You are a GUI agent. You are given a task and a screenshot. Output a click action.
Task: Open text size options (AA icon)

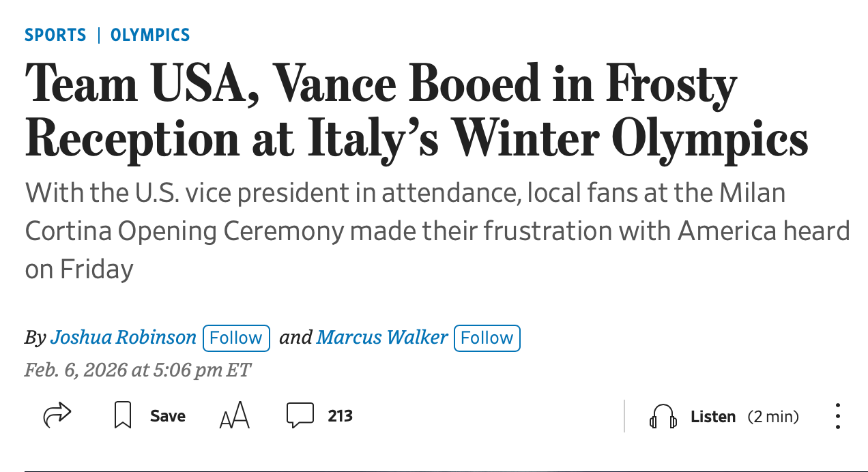pos(235,415)
